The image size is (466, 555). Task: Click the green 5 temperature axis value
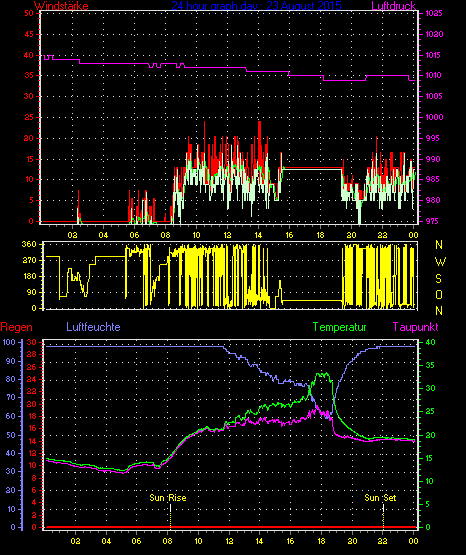tap(427, 504)
